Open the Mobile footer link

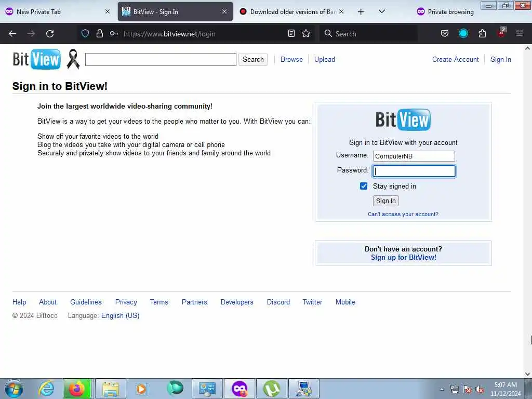pos(345,302)
